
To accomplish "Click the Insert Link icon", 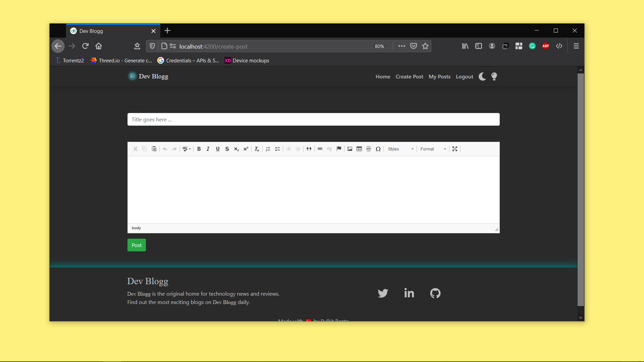I will (320, 149).
